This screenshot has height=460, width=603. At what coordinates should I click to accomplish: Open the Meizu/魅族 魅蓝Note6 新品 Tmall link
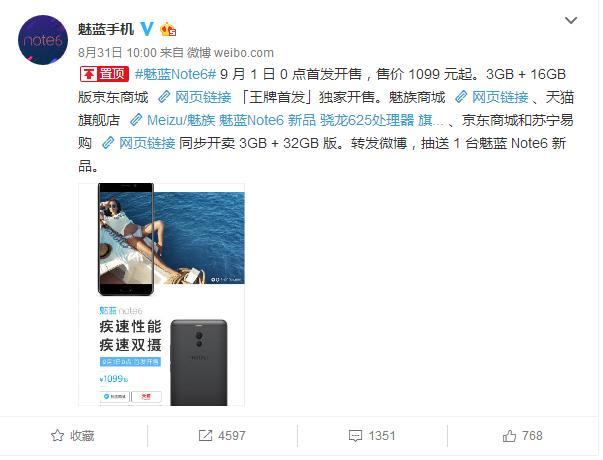pyautogui.click(x=287, y=120)
